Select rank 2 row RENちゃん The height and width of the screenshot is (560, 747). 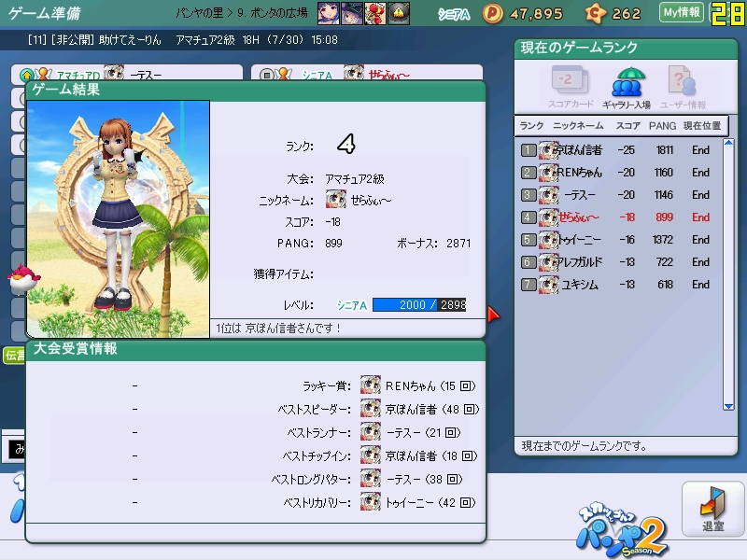click(x=619, y=173)
